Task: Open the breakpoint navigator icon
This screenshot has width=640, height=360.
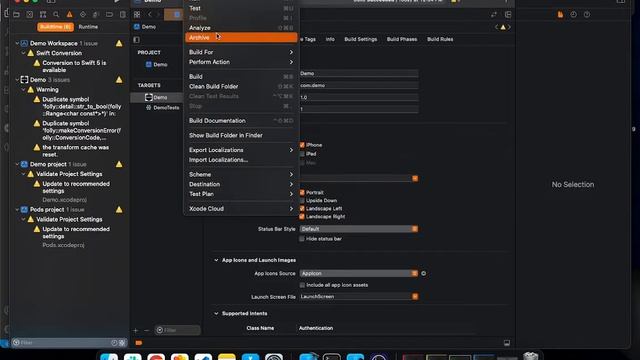Action: (109, 15)
